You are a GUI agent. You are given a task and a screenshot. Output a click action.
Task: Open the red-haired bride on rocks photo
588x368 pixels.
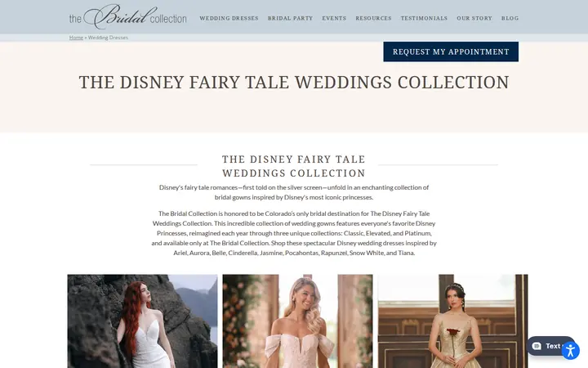coord(142,321)
